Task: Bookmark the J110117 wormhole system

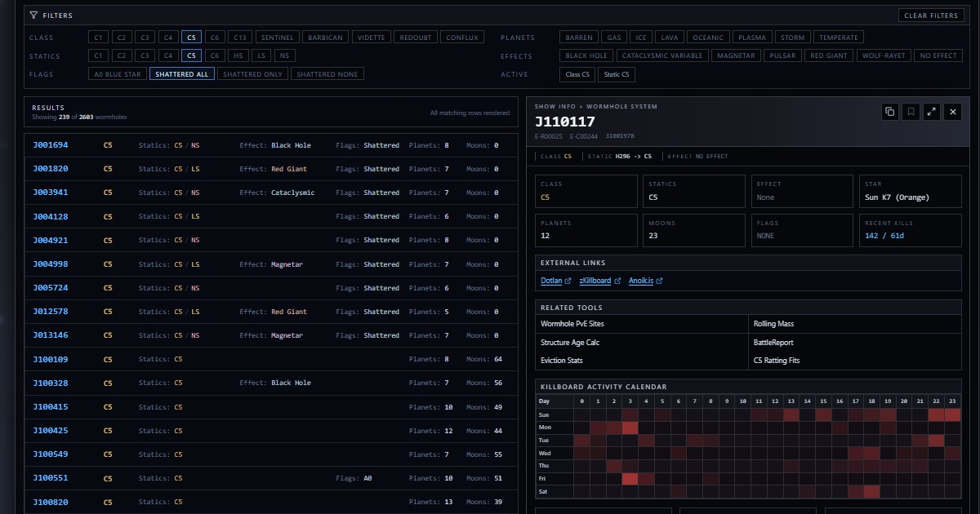Action: pos(911,112)
